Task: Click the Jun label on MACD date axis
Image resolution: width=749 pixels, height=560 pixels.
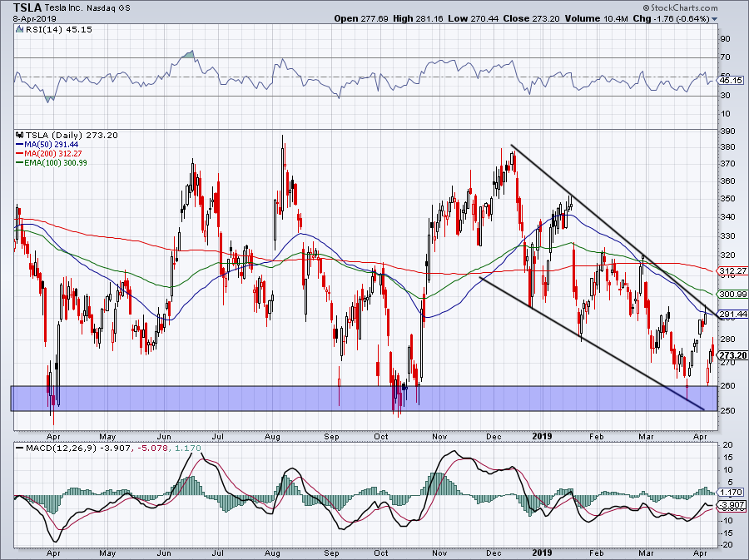Action: tap(164, 553)
